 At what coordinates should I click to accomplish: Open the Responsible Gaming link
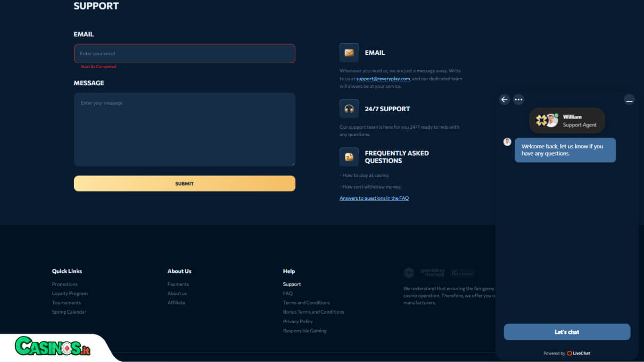coord(305,331)
